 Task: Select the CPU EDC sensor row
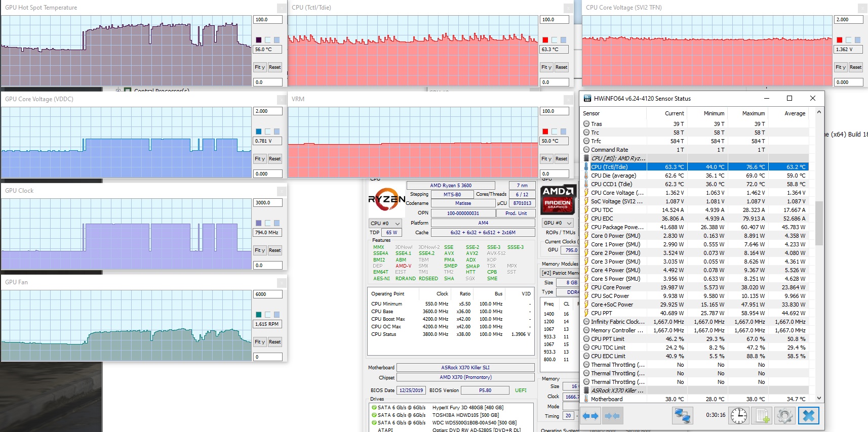pos(695,219)
